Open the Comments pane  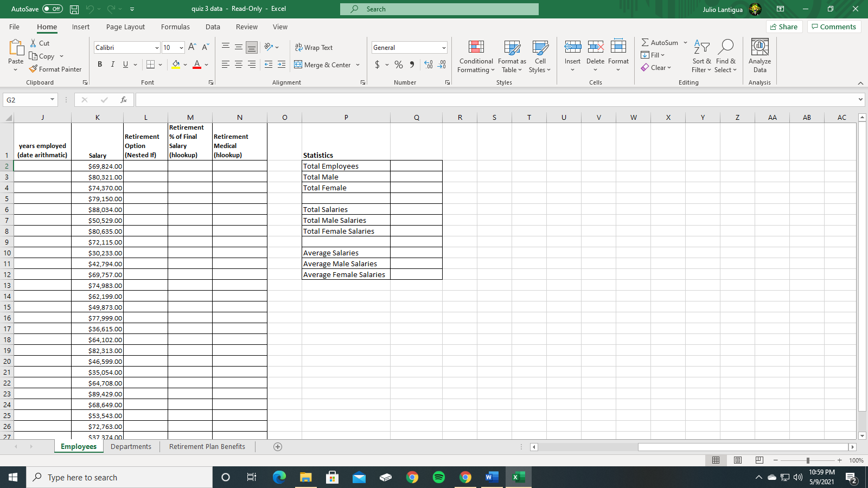pos(834,27)
